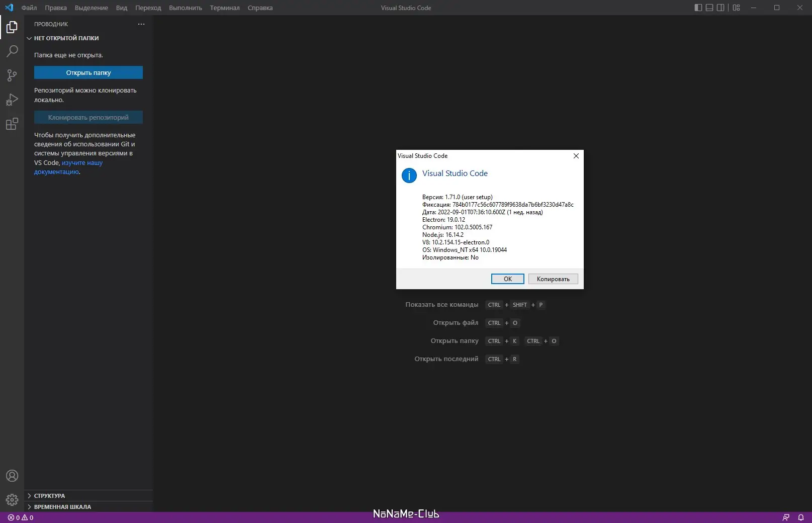Maximize the VS Code window
812x523 pixels.
click(777, 8)
